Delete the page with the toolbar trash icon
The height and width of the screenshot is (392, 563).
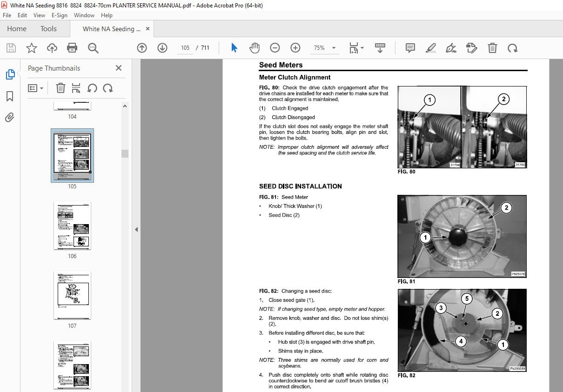tap(492, 48)
